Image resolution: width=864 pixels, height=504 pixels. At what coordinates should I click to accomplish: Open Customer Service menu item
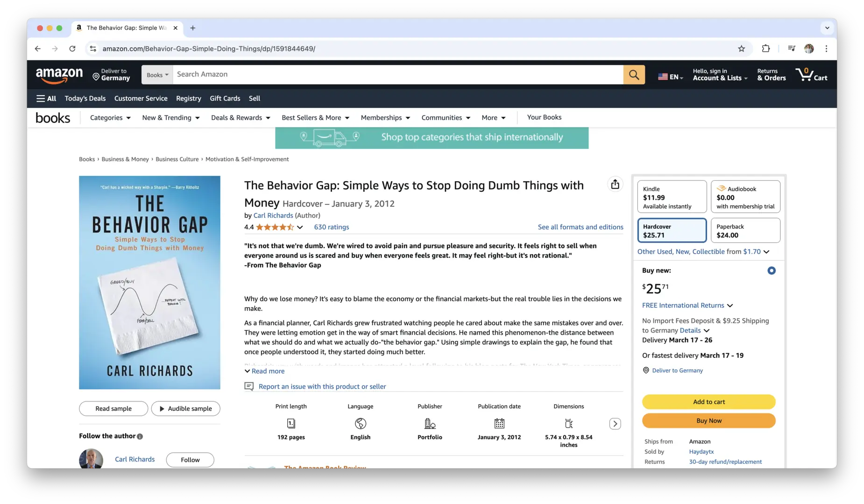(x=141, y=98)
